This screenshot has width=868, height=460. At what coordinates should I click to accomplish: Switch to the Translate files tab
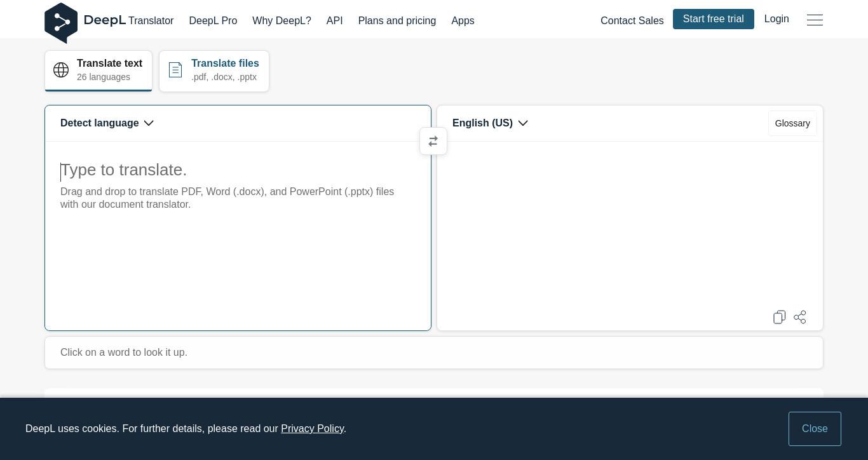pyautogui.click(x=214, y=71)
